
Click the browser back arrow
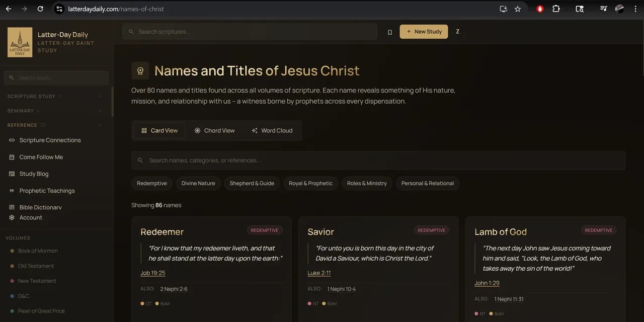tap(9, 9)
